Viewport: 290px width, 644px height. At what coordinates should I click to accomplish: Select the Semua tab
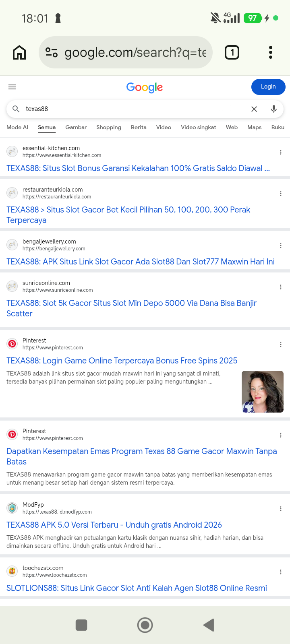[x=47, y=127]
